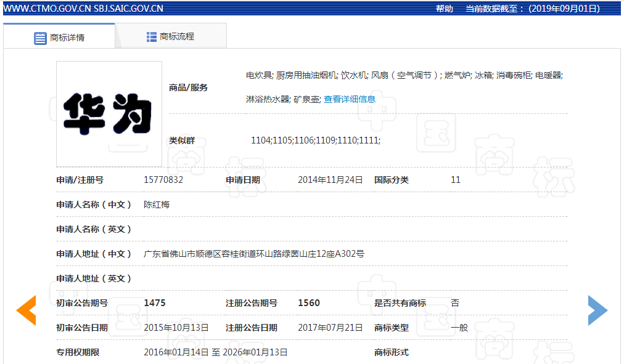Click the 商标流程 list icon

coord(151,37)
